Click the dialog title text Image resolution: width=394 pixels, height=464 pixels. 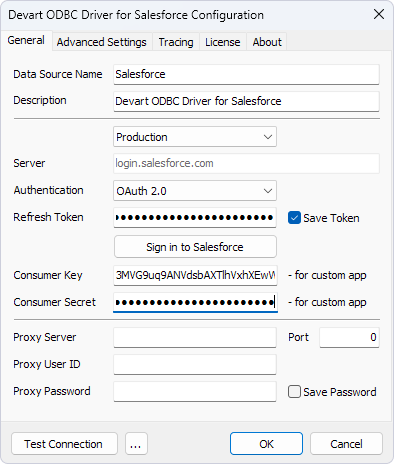click(136, 15)
